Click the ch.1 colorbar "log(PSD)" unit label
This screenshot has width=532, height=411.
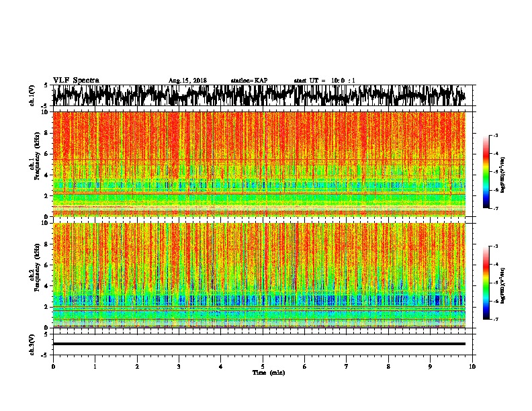(503, 175)
